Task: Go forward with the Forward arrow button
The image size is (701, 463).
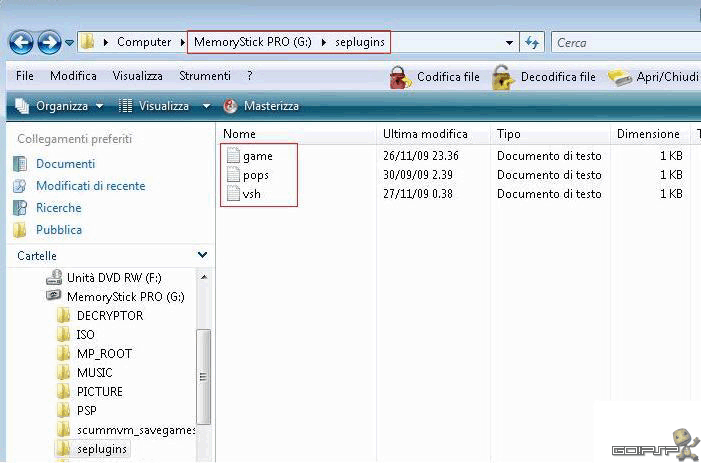Action: [x=49, y=42]
